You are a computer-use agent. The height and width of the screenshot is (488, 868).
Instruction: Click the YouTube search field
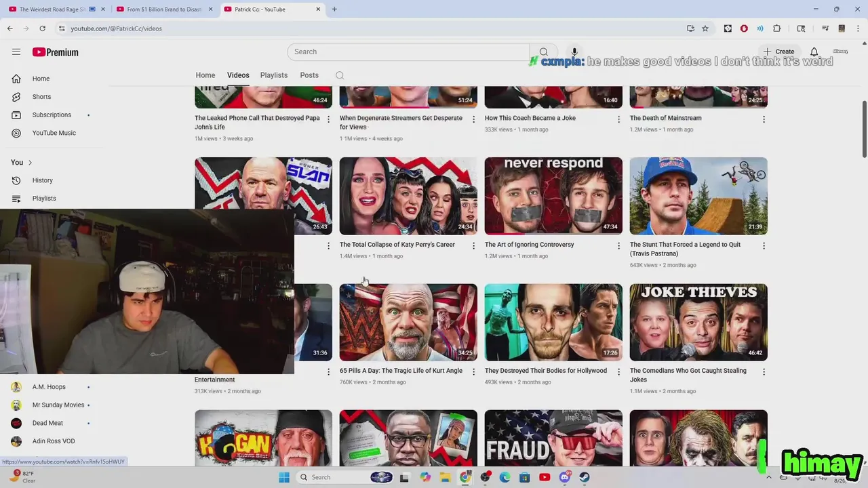tap(408, 52)
